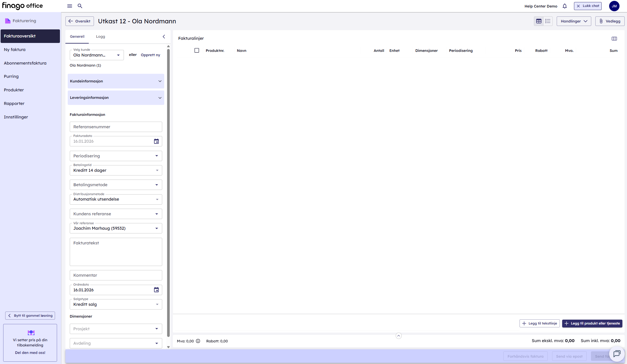
Task: Click Opprett ny link
Action: (150, 55)
